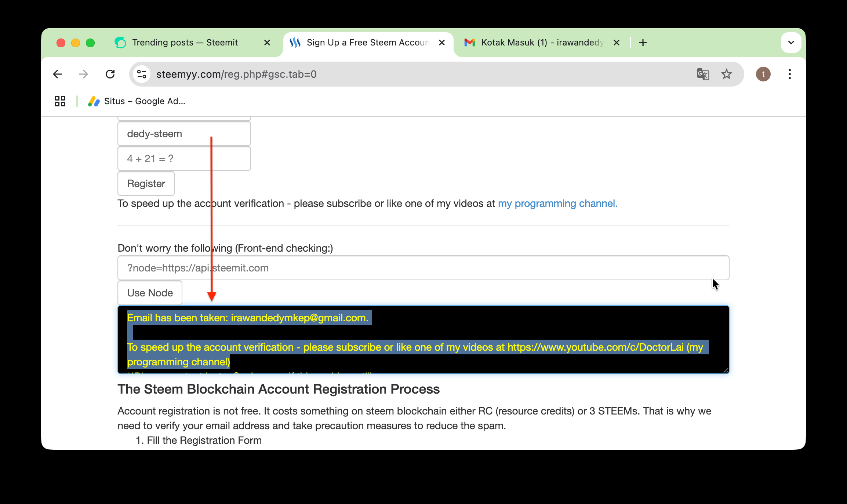Open the profile avatar 't'
Screen dimensions: 847x504
click(763, 74)
